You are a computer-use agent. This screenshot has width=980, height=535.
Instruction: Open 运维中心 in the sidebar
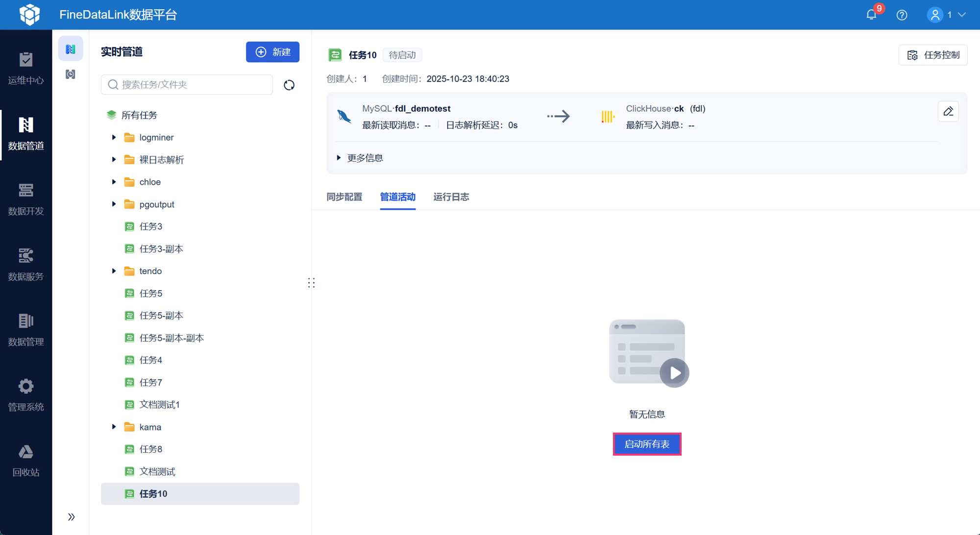(26, 69)
